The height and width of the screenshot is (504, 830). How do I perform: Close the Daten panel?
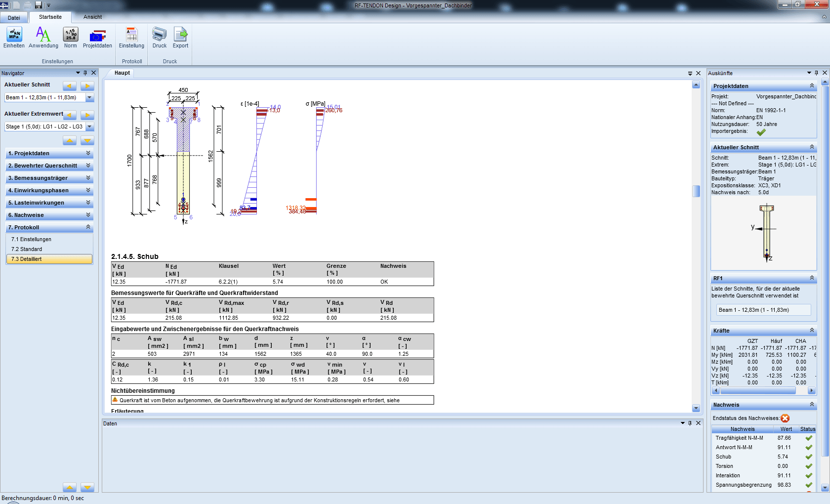pos(699,423)
